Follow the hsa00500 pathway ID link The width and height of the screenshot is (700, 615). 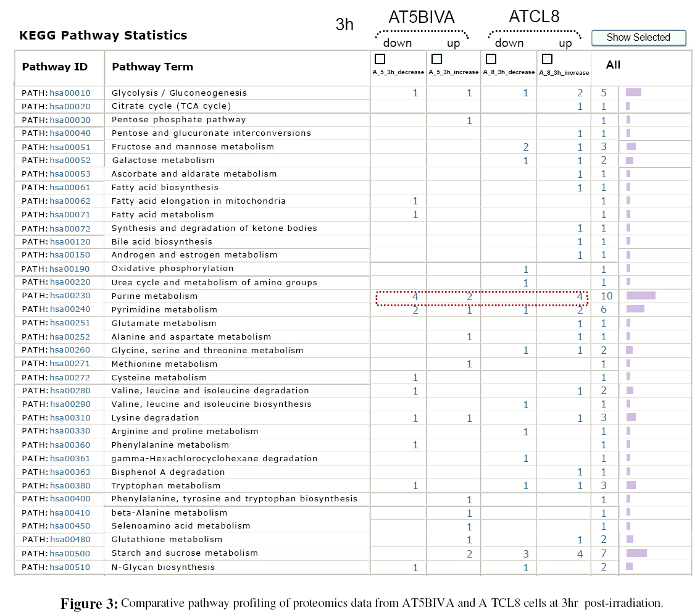point(70,553)
